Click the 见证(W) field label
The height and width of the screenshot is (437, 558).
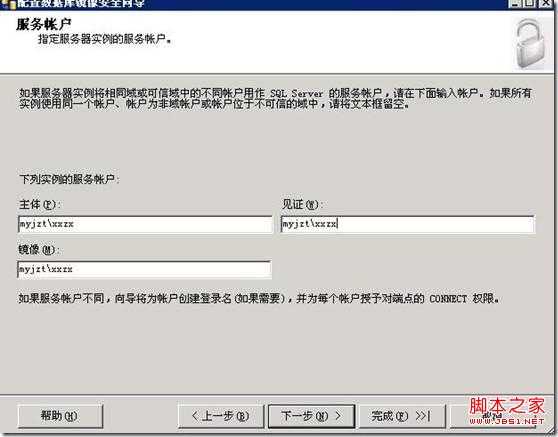pos(302,205)
